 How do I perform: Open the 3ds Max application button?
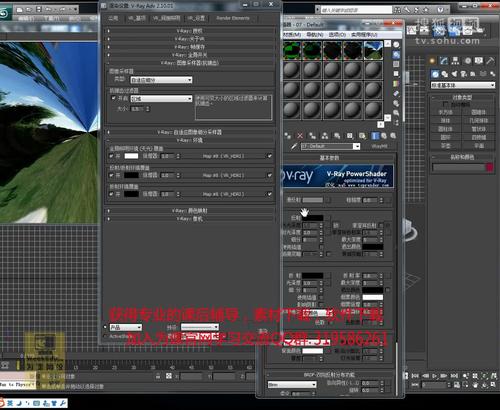point(5,13)
